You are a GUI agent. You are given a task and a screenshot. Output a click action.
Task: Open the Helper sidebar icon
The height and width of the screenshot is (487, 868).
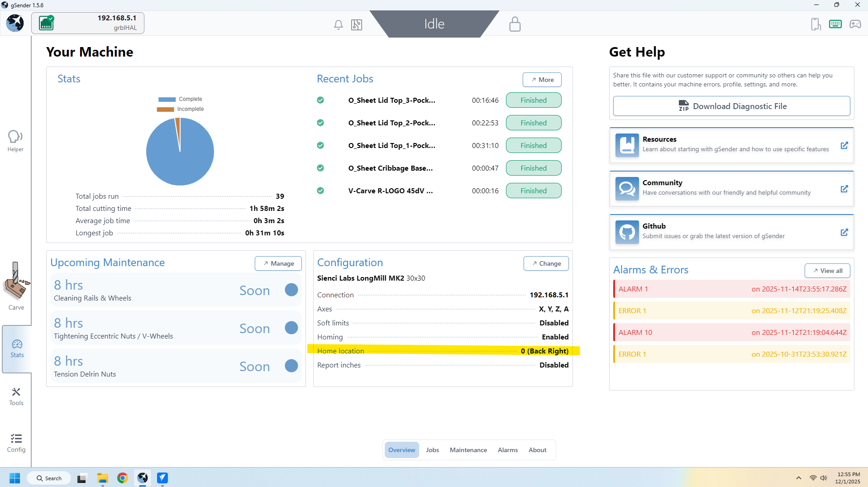click(x=15, y=141)
